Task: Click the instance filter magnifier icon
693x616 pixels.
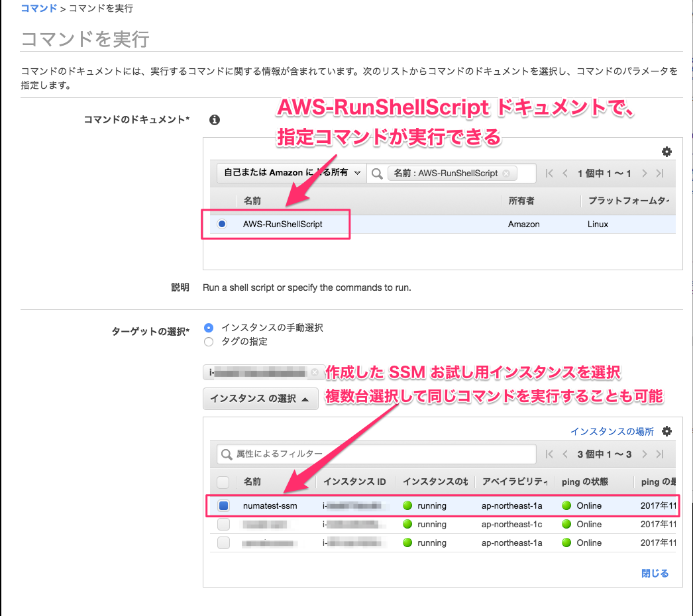Action: 227,454
